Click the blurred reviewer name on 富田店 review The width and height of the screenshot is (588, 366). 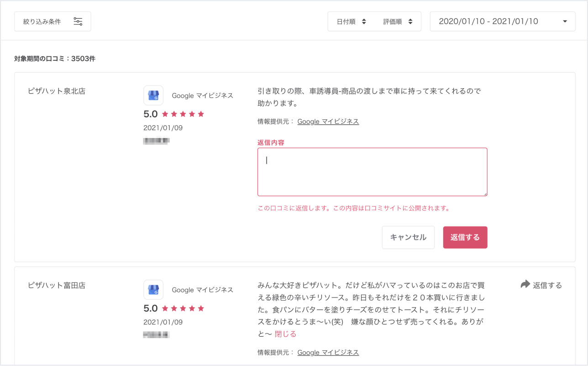click(x=157, y=335)
